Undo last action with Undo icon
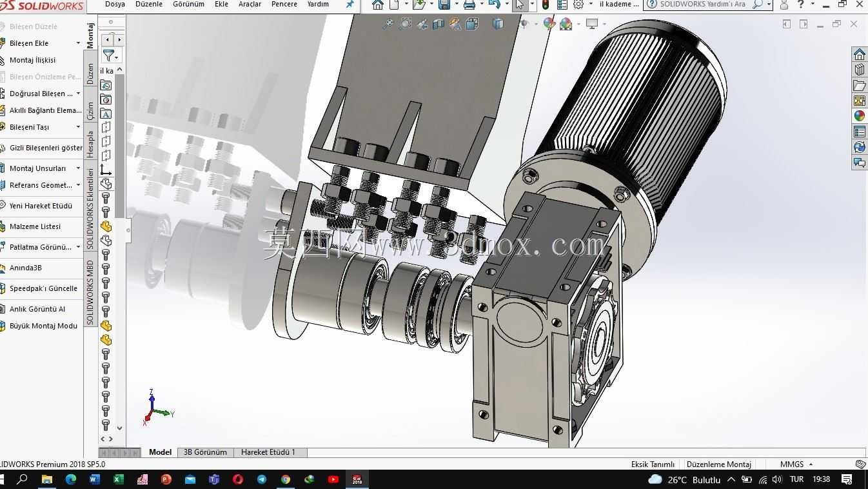 point(494,5)
